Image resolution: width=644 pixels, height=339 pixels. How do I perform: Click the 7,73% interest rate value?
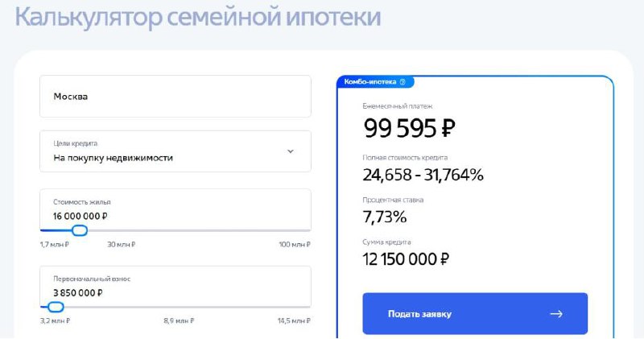point(386,217)
